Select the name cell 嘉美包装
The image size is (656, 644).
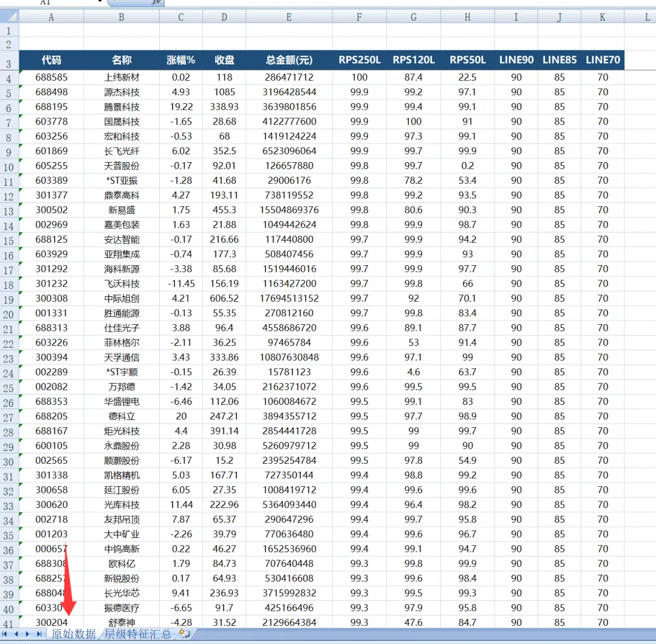click(x=121, y=225)
